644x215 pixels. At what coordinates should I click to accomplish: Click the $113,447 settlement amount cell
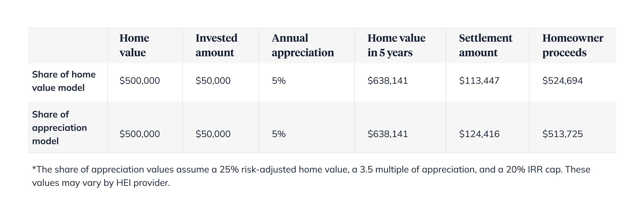click(479, 81)
